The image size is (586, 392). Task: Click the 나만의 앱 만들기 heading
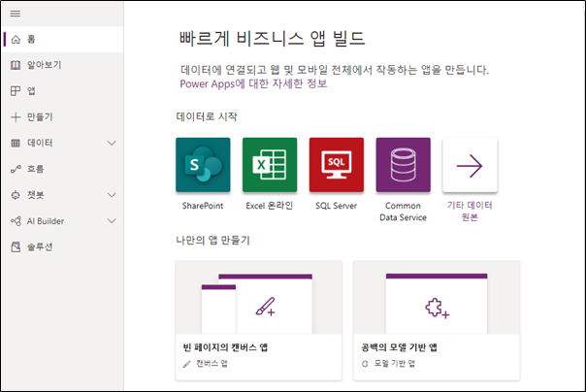[213, 240]
